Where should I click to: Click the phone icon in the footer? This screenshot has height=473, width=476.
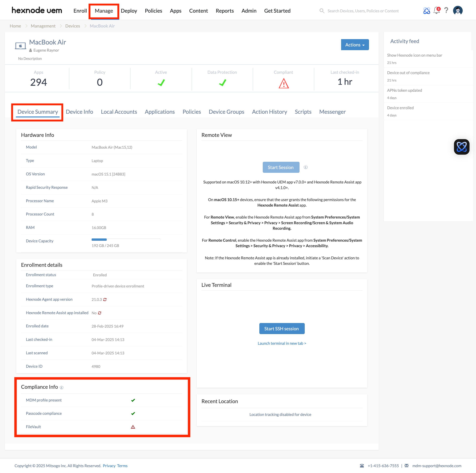[x=362, y=466]
